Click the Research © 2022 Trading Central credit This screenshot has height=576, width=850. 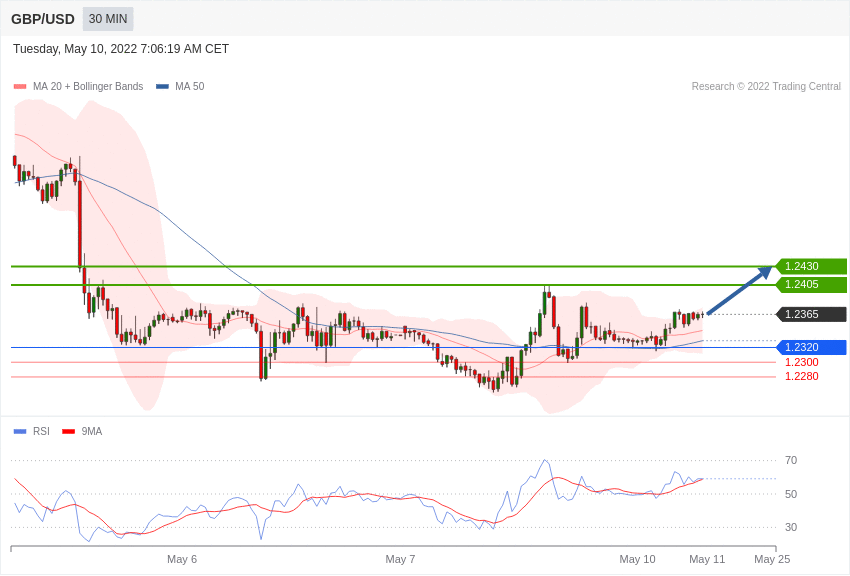pos(766,87)
